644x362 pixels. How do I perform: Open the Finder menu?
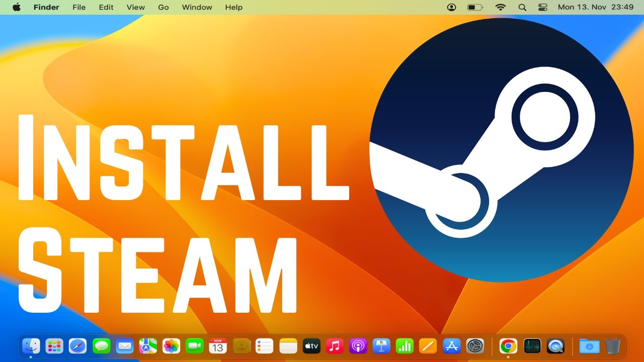pyautogui.click(x=46, y=7)
